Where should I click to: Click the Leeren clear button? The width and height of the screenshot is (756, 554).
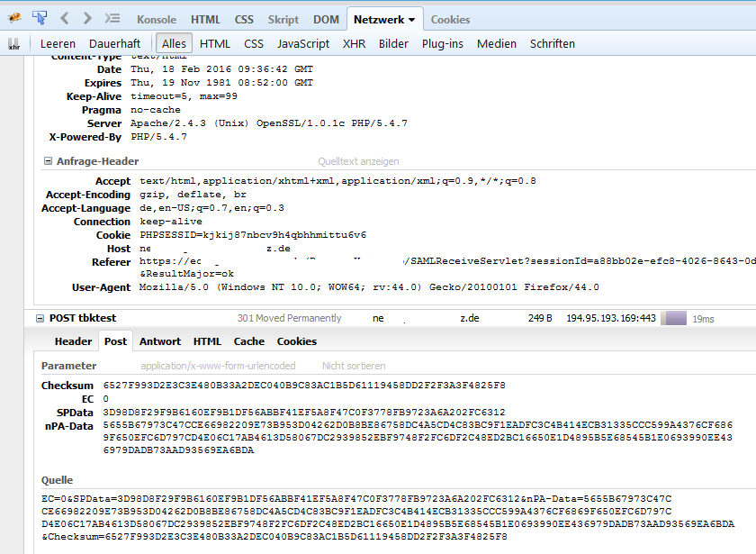pyautogui.click(x=58, y=43)
